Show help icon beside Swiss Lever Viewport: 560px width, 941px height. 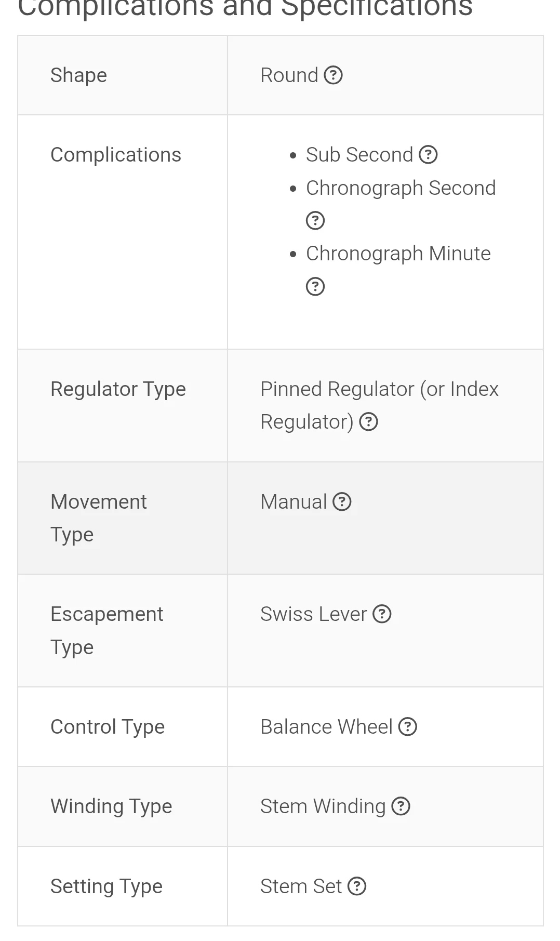(x=382, y=614)
